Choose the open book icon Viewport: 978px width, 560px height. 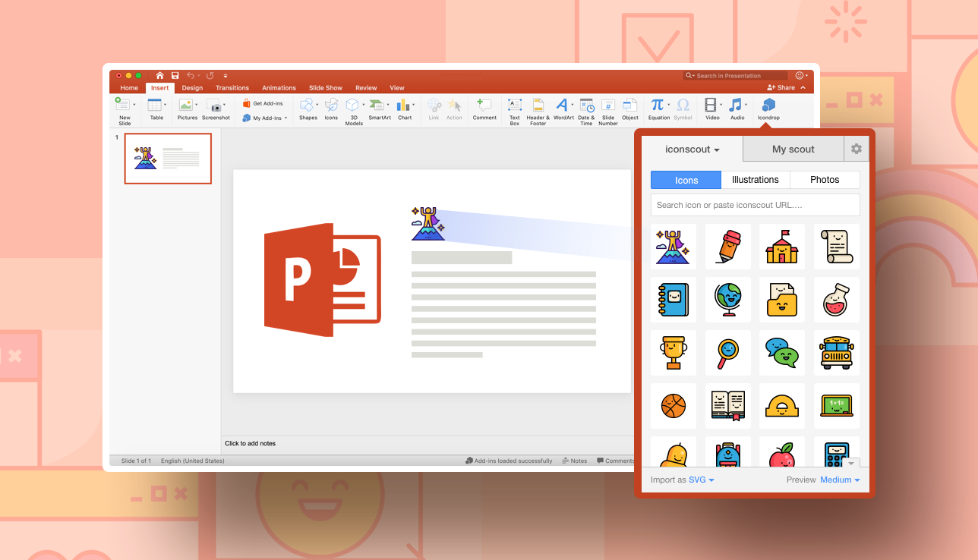727,405
